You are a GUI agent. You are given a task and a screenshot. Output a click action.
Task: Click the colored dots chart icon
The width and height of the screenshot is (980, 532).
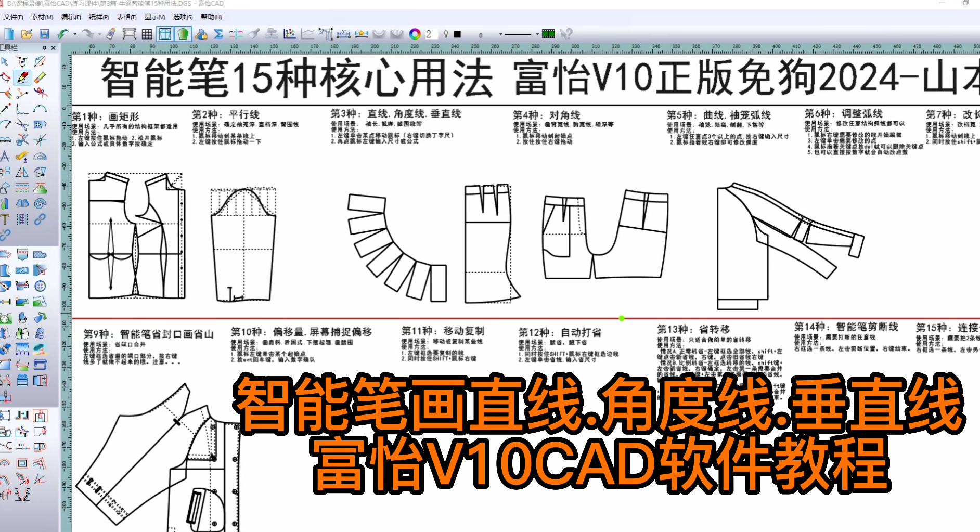click(x=290, y=34)
